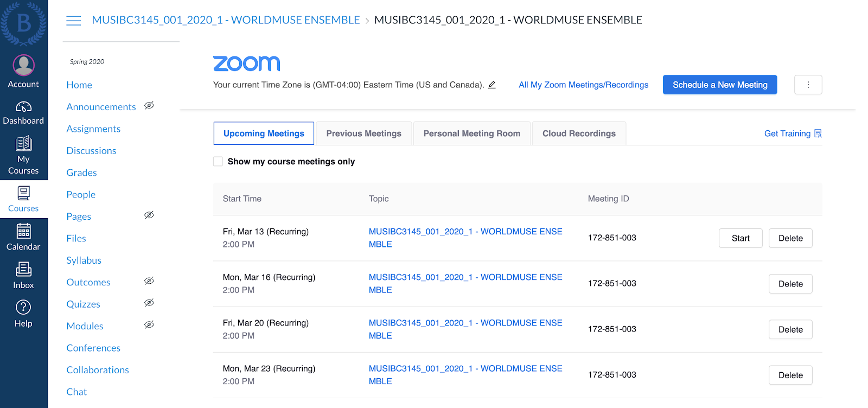
Task: Click hidden eye icon beside Outcomes
Action: coord(149,280)
